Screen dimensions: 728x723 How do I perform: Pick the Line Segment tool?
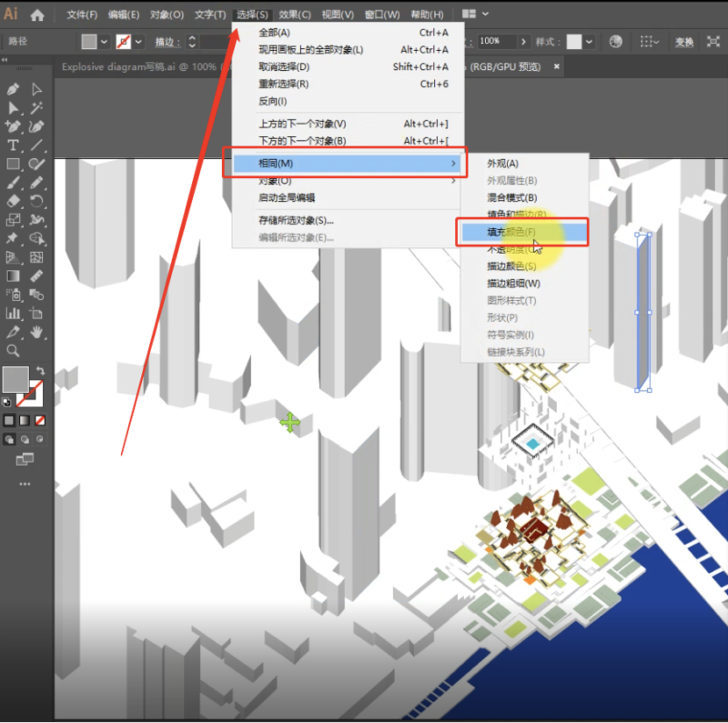tap(37, 146)
